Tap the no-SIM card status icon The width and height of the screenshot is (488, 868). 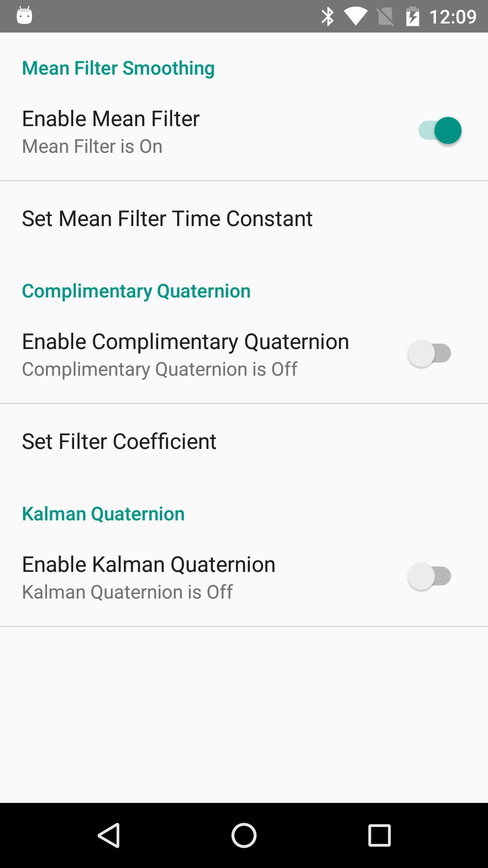point(385,17)
